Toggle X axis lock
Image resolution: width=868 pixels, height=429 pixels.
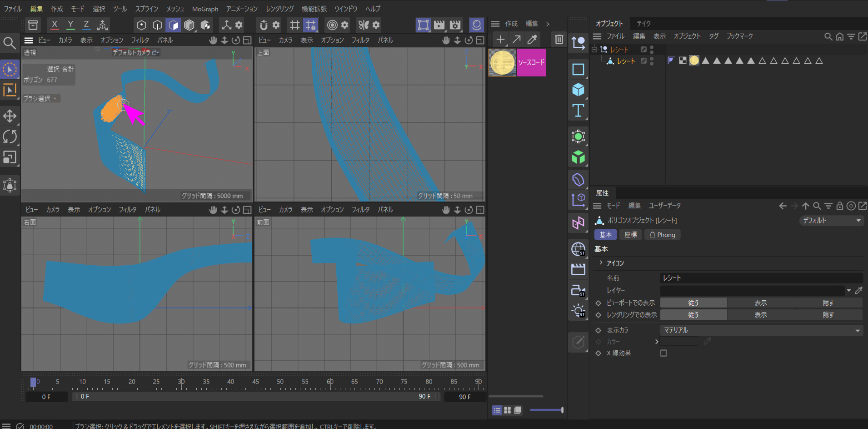[x=55, y=25]
